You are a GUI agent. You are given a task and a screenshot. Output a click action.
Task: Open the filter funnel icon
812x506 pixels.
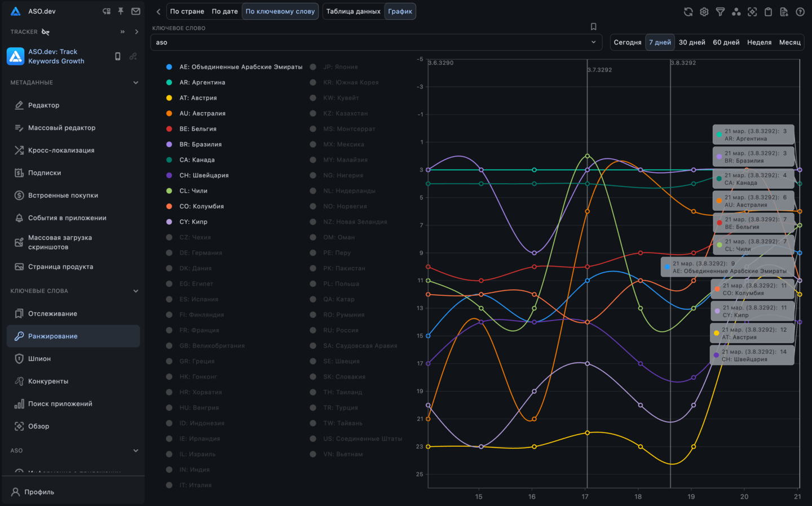point(720,12)
